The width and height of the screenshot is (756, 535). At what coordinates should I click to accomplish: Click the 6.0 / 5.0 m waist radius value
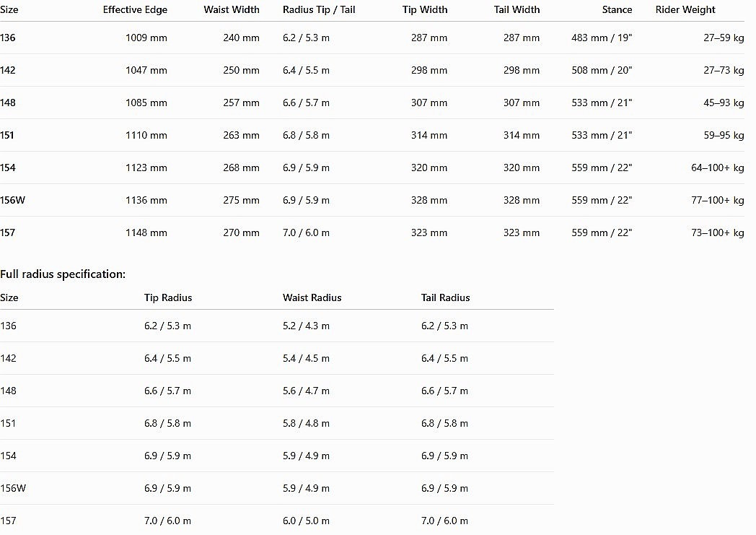(x=306, y=521)
